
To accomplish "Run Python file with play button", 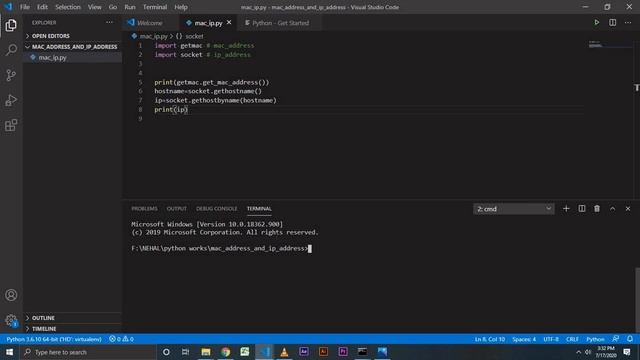I will pos(596,22).
